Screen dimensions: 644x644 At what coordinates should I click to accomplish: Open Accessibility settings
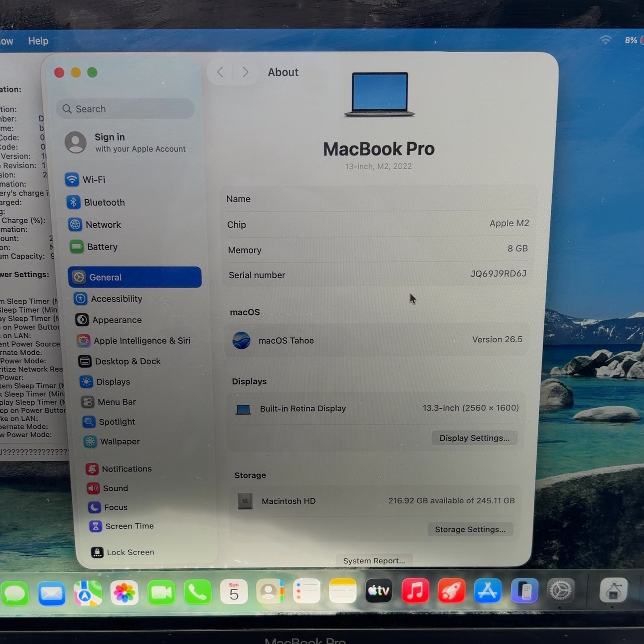click(108, 299)
